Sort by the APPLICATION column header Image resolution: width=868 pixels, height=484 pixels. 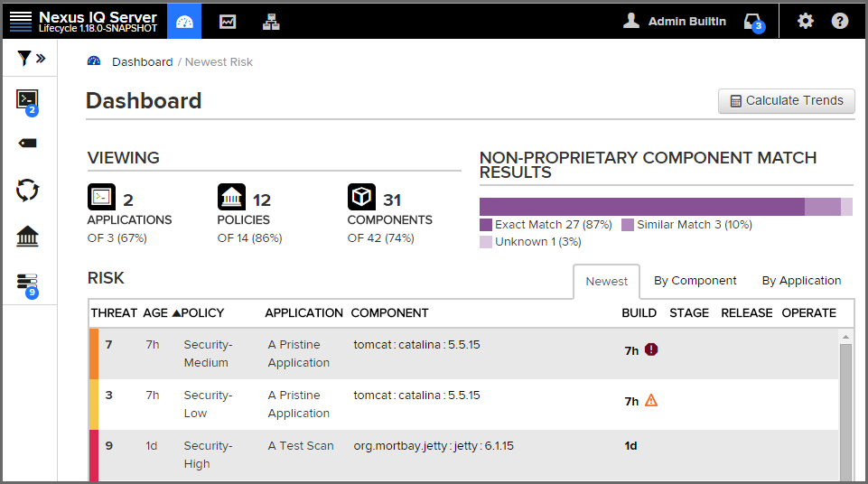click(303, 313)
